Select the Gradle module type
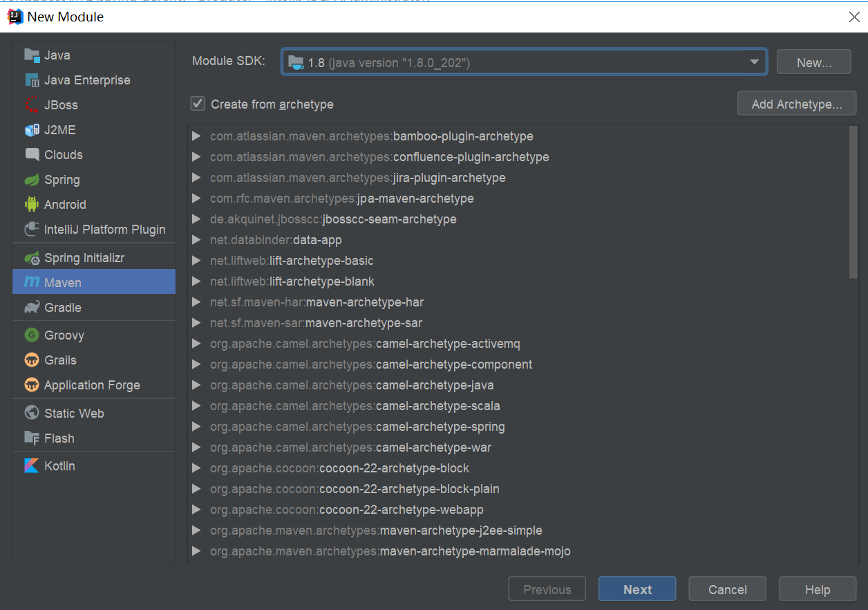This screenshot has width=868, height=610. pyautogui.click(x=94, y=308)
